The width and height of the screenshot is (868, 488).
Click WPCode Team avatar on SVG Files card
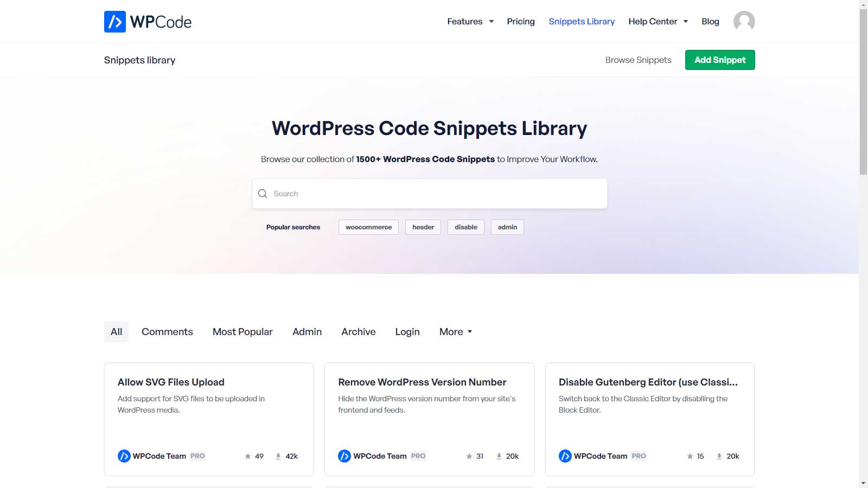point(124,456)
